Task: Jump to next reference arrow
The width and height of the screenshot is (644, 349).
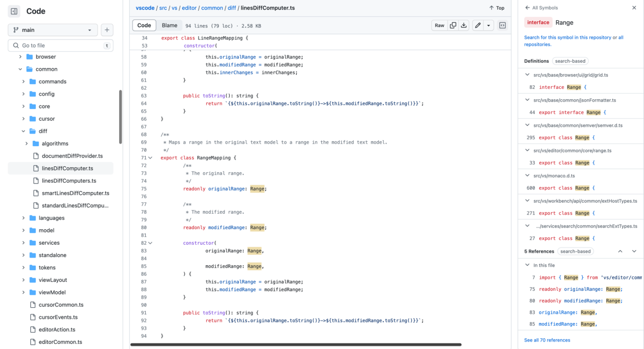Action: coord(634,251)
